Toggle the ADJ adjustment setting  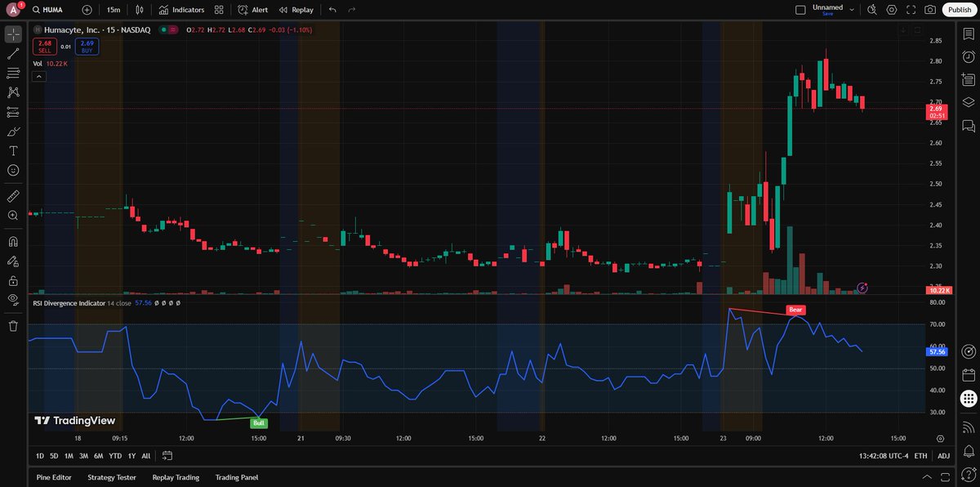tap(943, 456)
